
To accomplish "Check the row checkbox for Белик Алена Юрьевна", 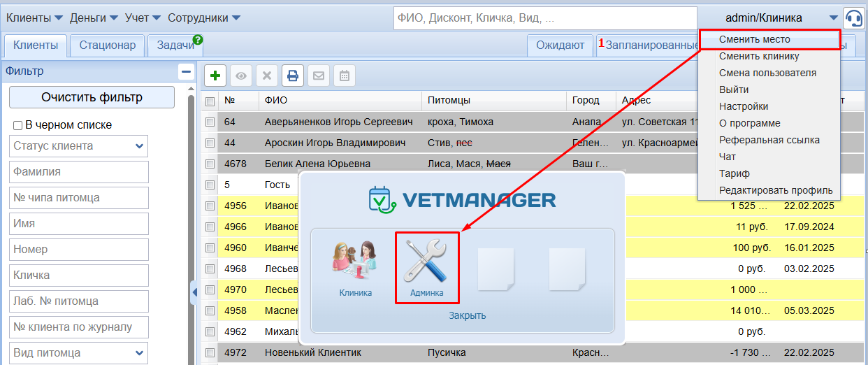I will [x=210, y=164].
